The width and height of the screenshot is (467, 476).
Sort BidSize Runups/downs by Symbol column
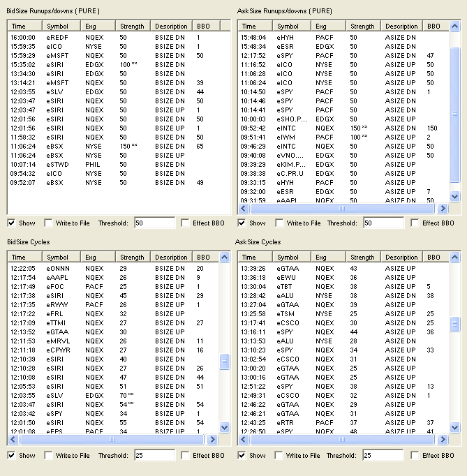pyautogui.click(x=61, y=27)
